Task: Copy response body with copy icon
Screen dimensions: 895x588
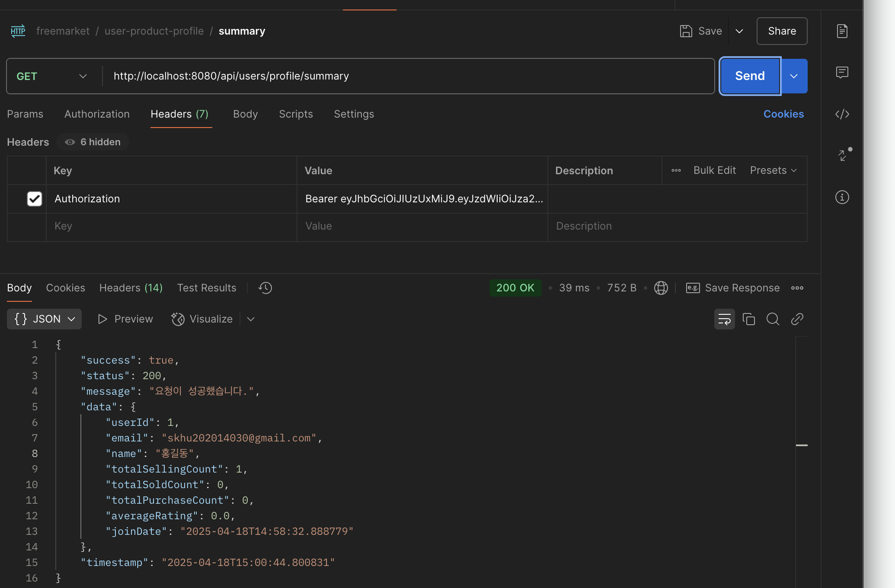Action: [748, 319]
